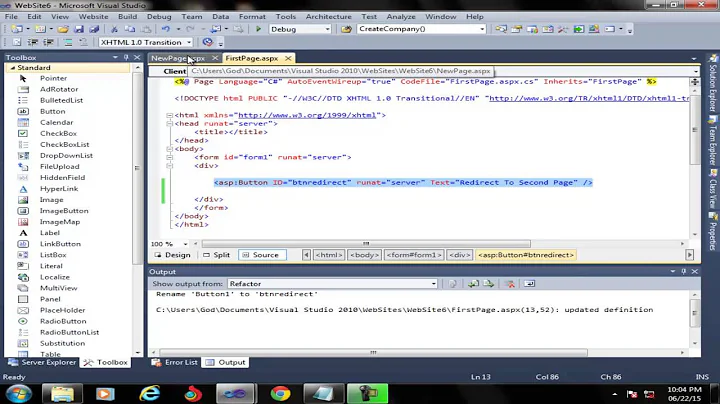Switch to Source view
Screen dimensions: 720x404
(262, 255)
